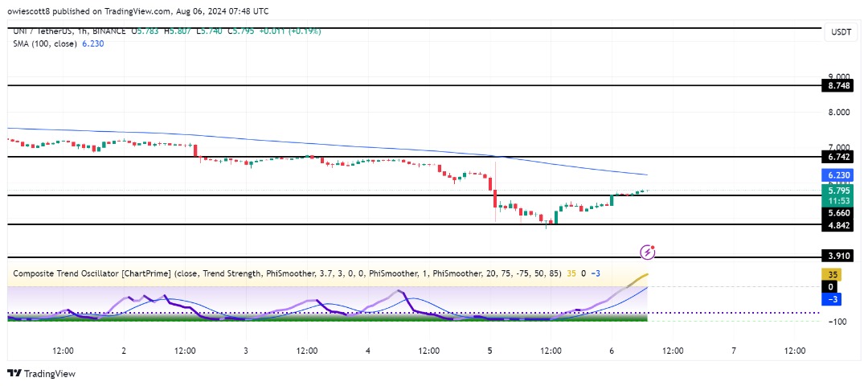The image size is (868, 386).
Task: Click the date label 2 on time axis
Action: pyautogui.click(x=124, y=351)
